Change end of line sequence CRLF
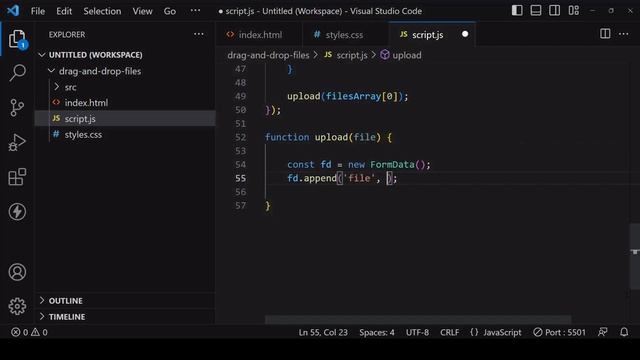Screen dimensions: 640x360 tap(449, 332)
